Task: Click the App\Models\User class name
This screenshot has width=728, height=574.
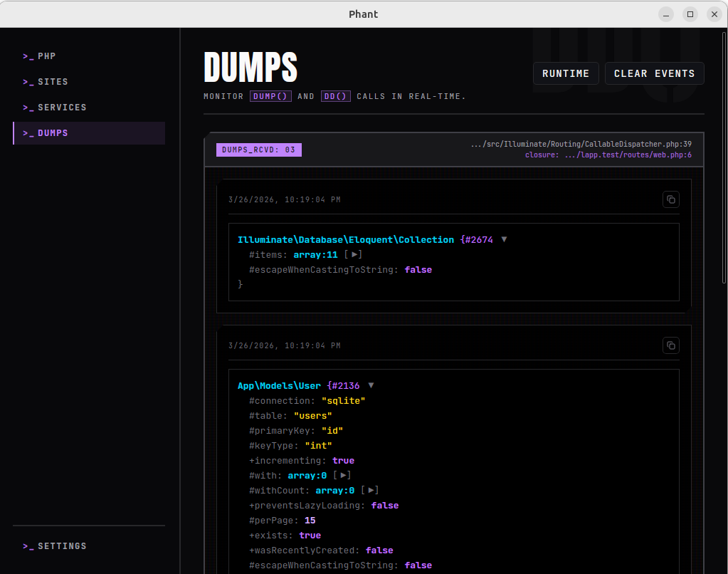Action: pyautogui.click(x=279, y=386)
